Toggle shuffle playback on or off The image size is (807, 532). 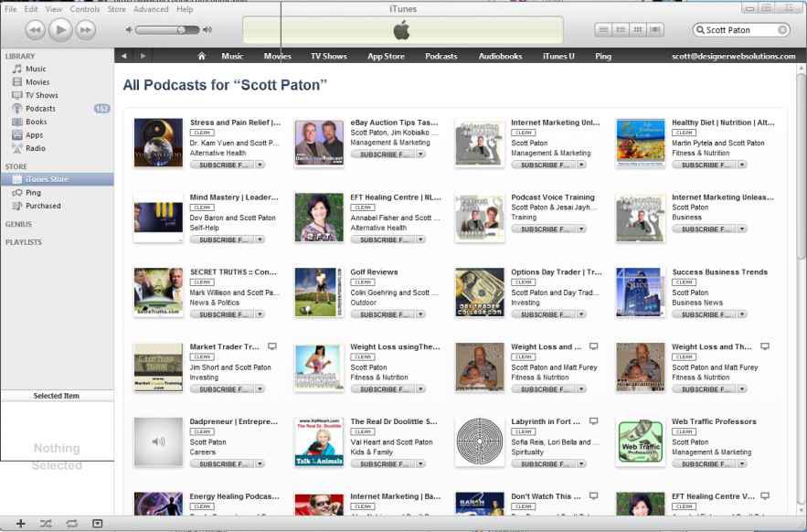tap(46, 520)
